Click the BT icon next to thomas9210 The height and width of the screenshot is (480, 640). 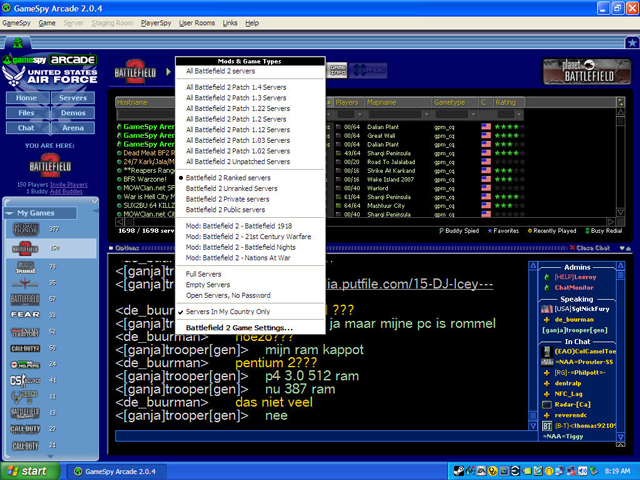click(547, 426)
